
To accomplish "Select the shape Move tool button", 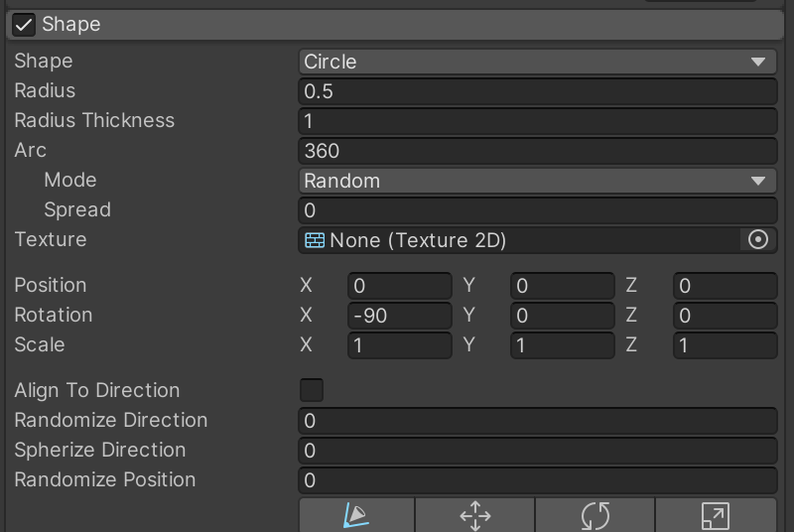I will [x=475, y=515].
